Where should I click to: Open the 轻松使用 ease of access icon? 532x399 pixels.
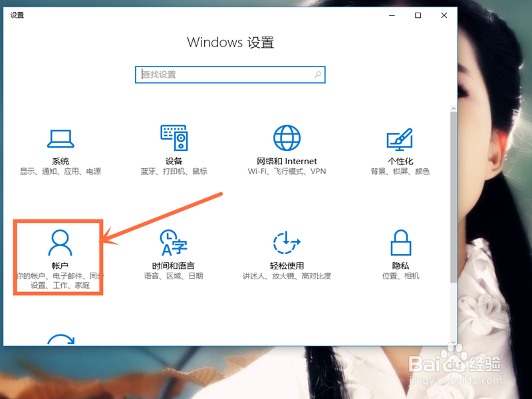click(x=287, y=242)
